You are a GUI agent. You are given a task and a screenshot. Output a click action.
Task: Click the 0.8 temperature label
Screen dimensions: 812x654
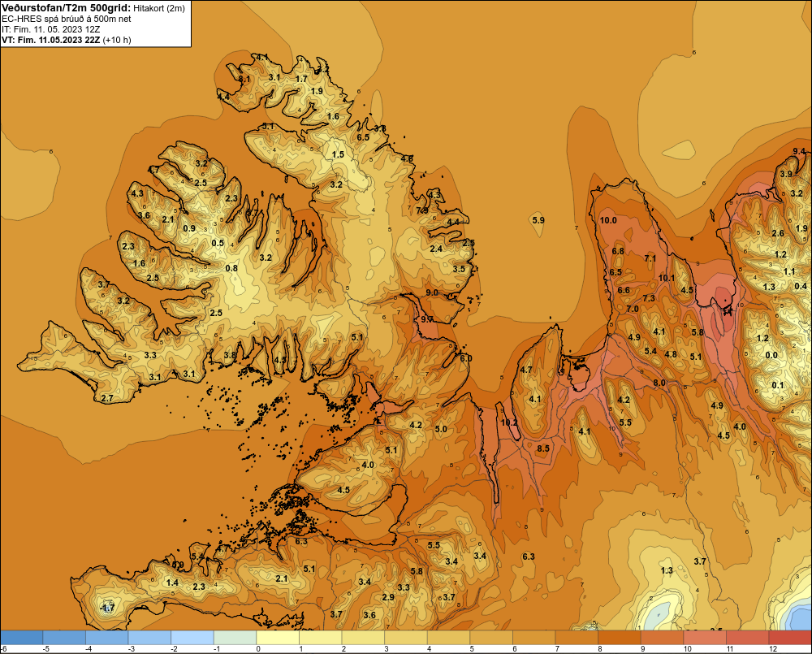(231, 268)
